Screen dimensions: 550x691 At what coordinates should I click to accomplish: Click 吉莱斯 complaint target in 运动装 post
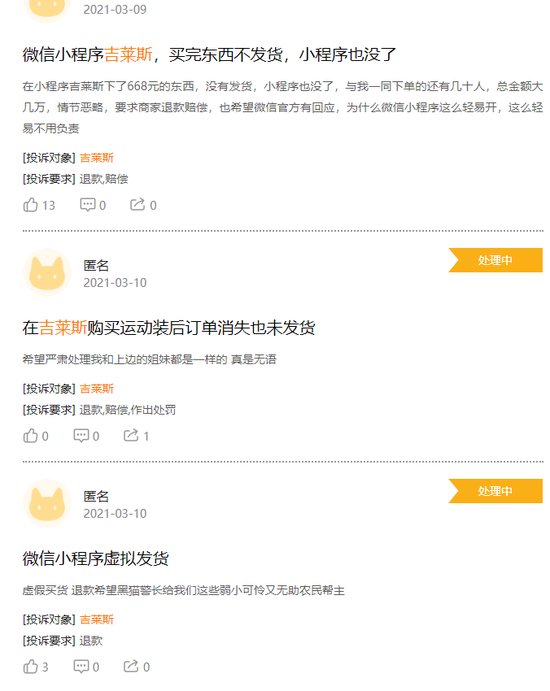pyautogui.click(x=97, y=389)
